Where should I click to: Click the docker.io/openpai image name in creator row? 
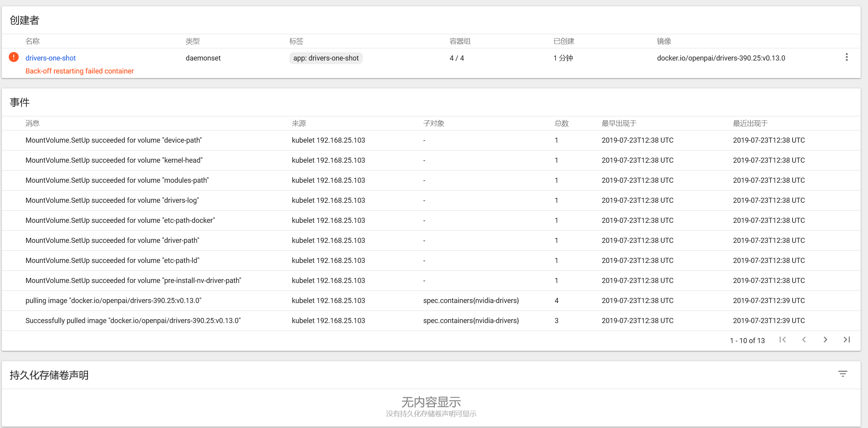pyautogui.click(x=721, y=58)
